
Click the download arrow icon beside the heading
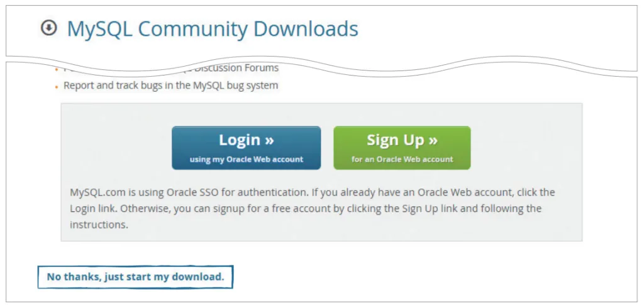point(49,28)
